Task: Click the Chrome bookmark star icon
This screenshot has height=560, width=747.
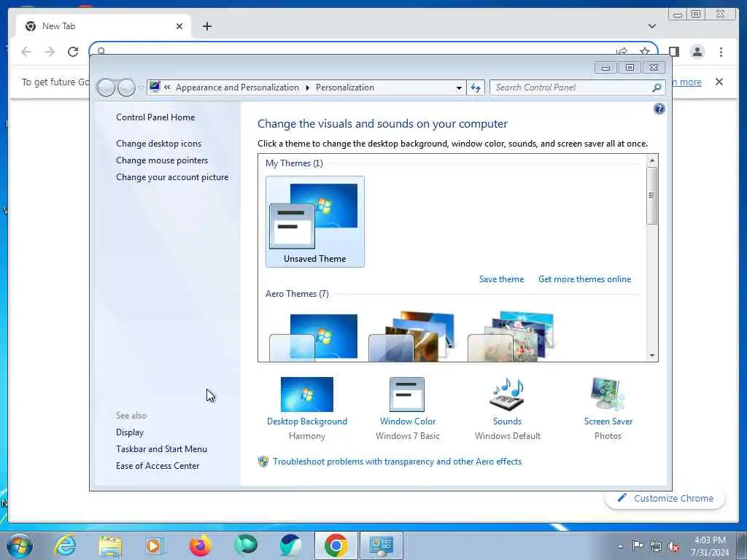Action: pyautogui.click(x=645, y=51)
